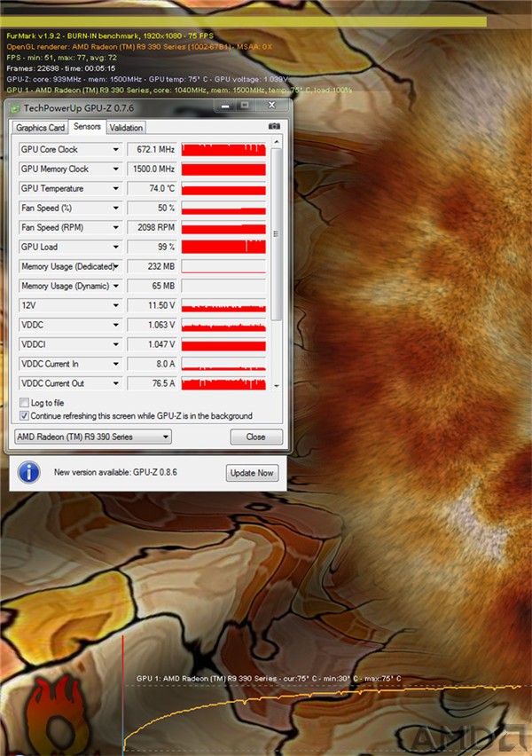Click the 232 MB memory value
Viewport: 532px width, 756px height.
click(x=152, y=266)
